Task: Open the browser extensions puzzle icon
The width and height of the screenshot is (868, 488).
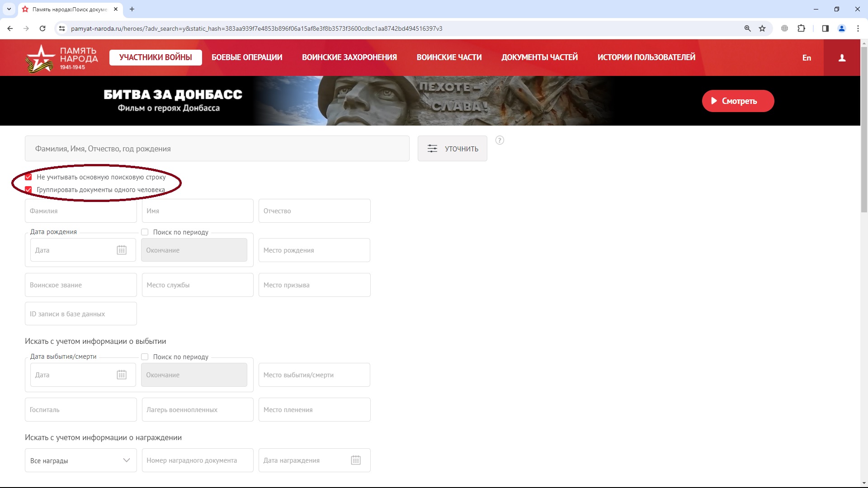Action: pos(801,28)
